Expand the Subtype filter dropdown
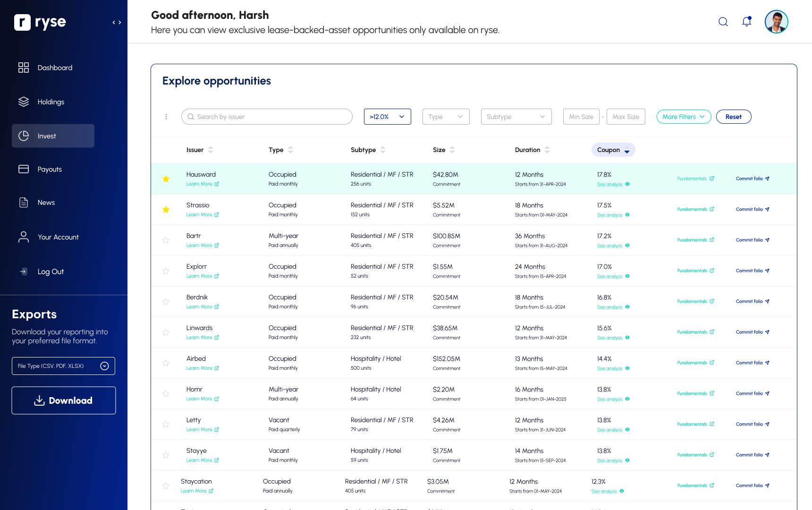Viewport: 812px width, 510px height. pyautogui.click(x=516, y=117)
